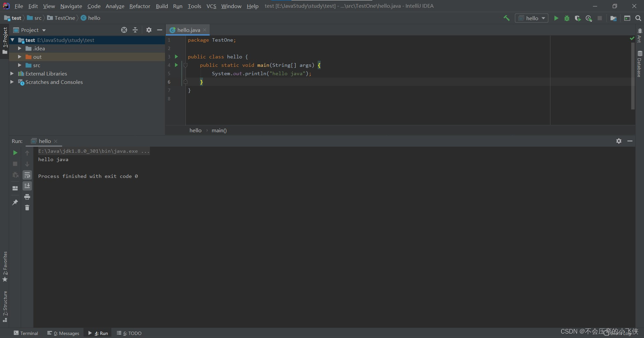
Task: Expand the out folder
Action: [x=19, y=57]
